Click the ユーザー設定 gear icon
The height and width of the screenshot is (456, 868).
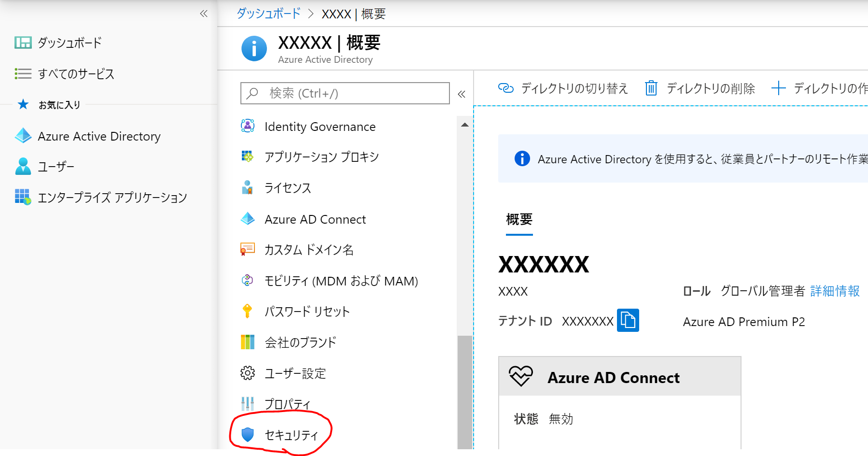click(x=248, y=373)
